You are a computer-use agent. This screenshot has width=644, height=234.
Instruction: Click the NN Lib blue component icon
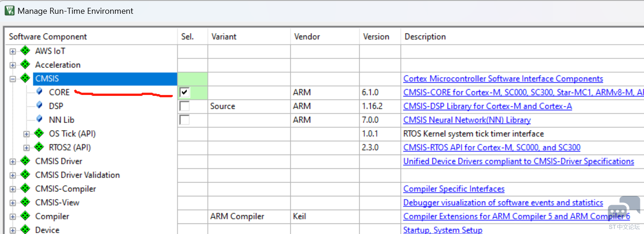[40, 119]
